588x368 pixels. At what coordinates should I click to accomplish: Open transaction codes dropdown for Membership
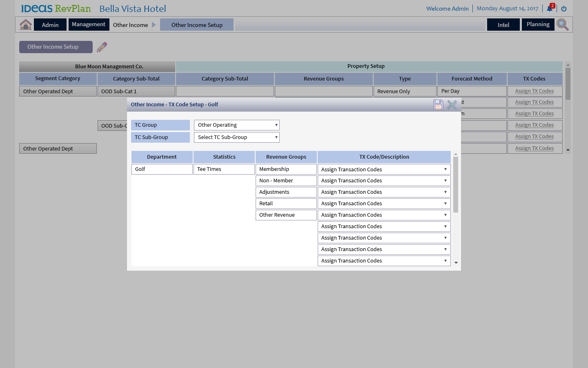point(384,169)
